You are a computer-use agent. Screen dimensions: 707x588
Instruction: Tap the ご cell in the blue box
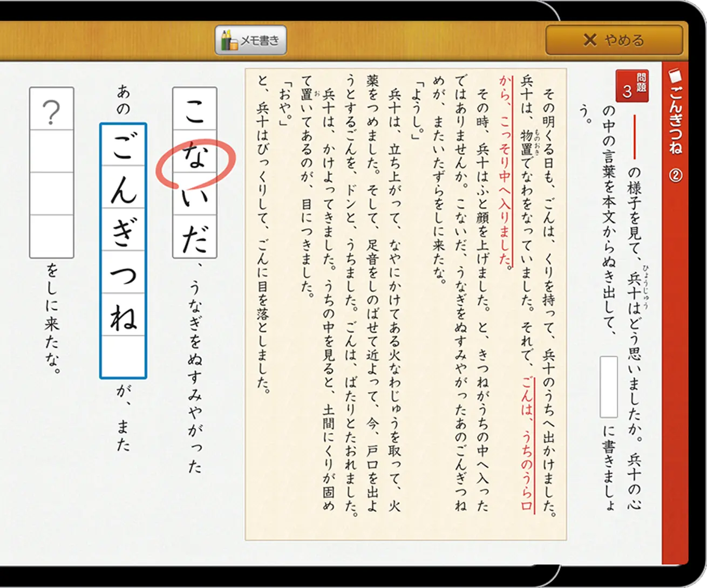click(x=123, y=146)
